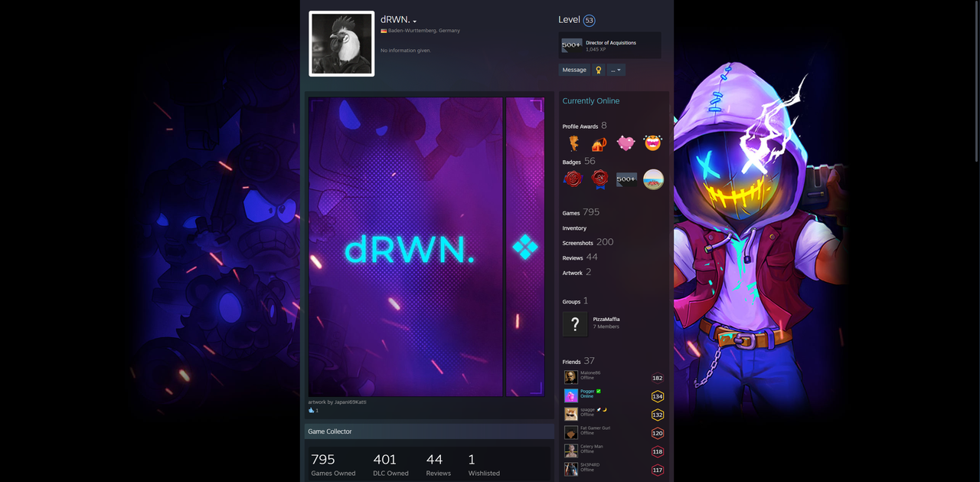Select the 500+ badge in Badges row
Viewport: 980px width, 482px height.
point(626,179)
